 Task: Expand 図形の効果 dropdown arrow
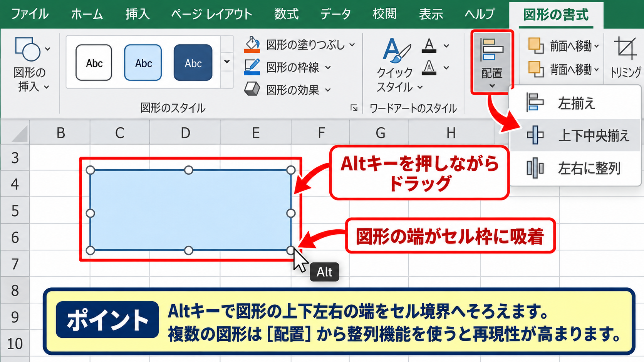click(328, 90)
